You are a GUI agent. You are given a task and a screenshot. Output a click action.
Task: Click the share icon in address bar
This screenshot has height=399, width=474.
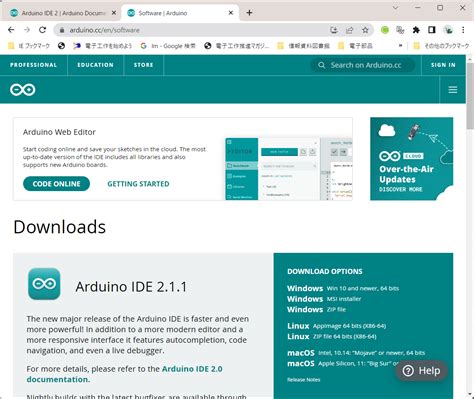pos(349,30)
